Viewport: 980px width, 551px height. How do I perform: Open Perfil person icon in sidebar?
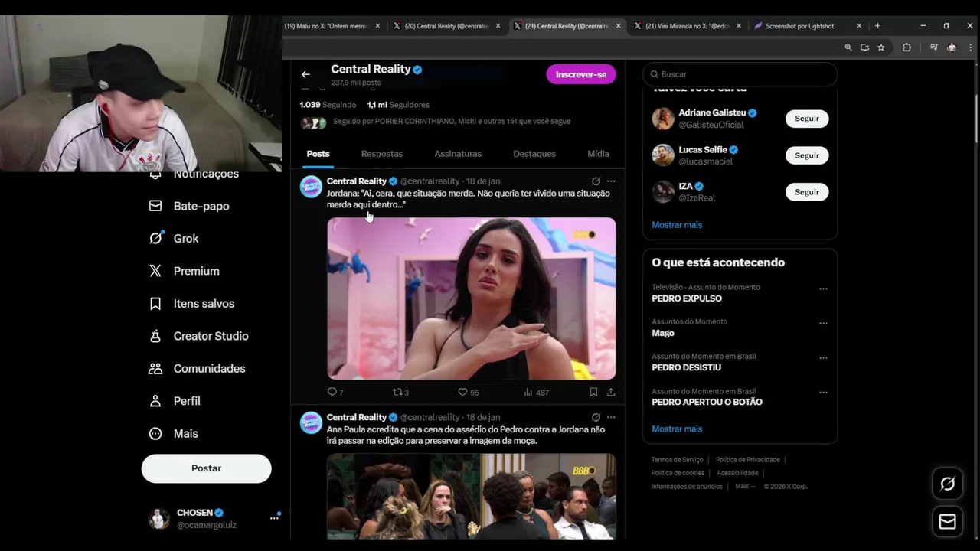coord(155,401)
